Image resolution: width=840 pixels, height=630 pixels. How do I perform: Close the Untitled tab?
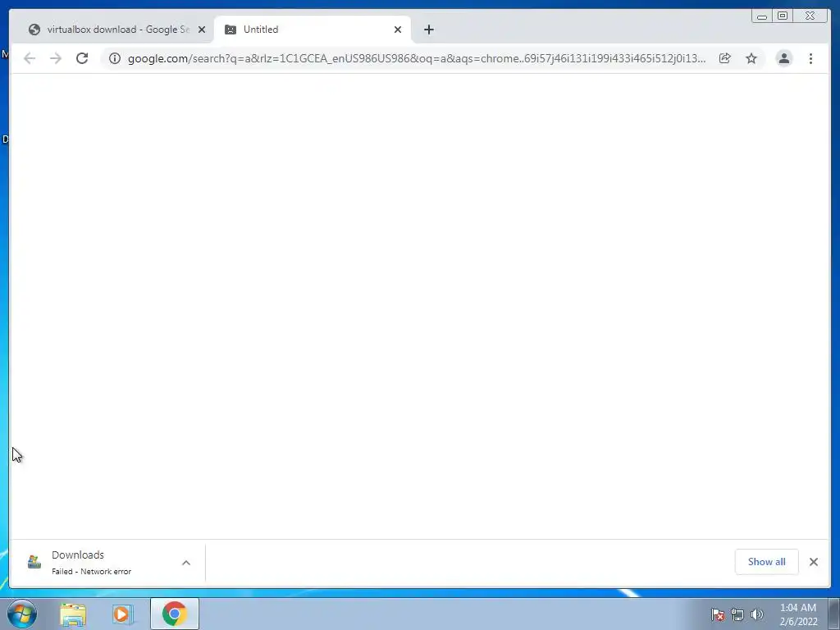pos(398,30)
